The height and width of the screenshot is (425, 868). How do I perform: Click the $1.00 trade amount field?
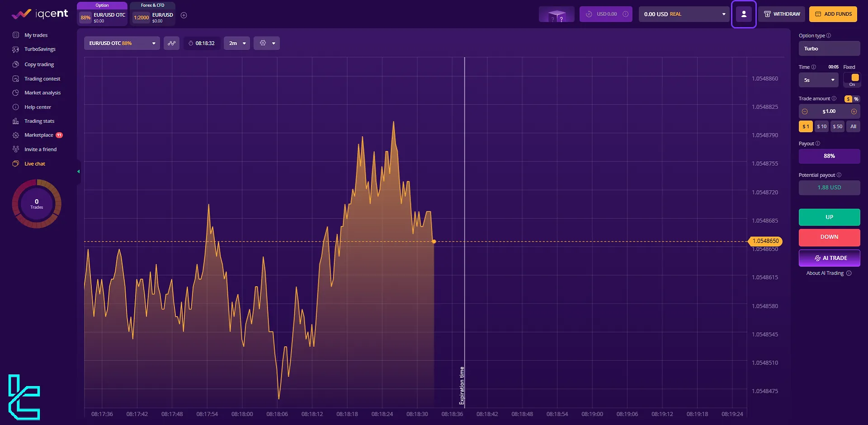pyautogui.click(x=829, y=112)
